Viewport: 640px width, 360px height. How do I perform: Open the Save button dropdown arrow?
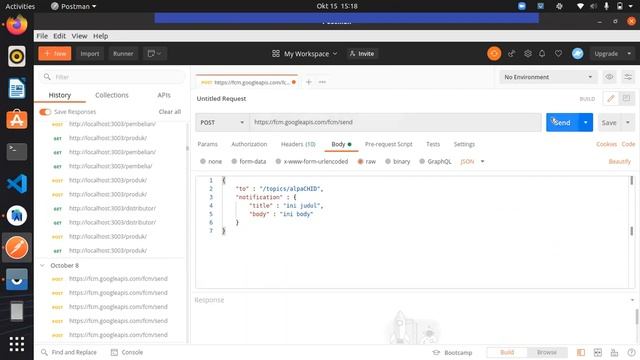(628, 122)
